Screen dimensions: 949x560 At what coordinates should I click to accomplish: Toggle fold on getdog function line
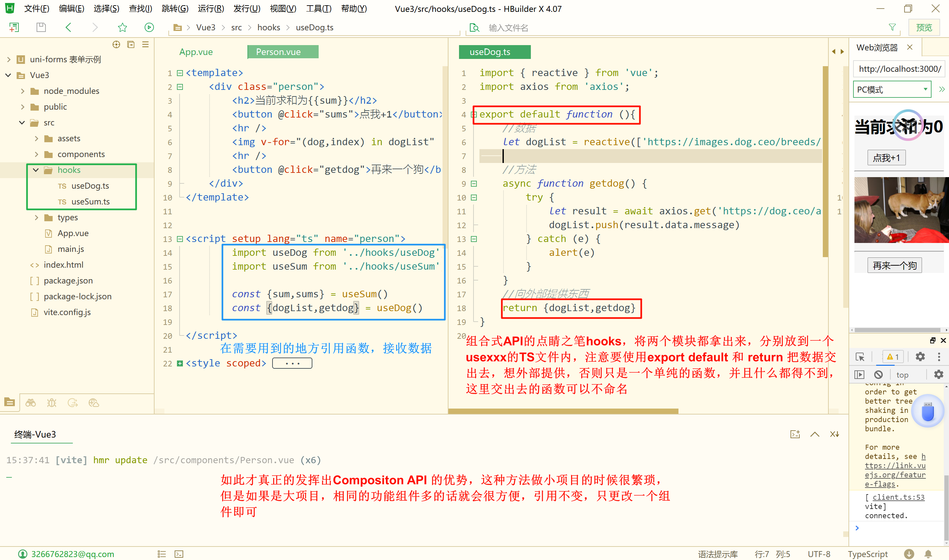[x=474, y=184]
